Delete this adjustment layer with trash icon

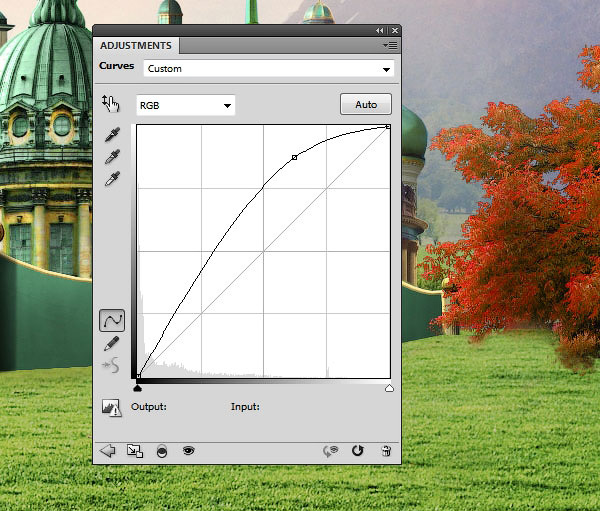386,451
